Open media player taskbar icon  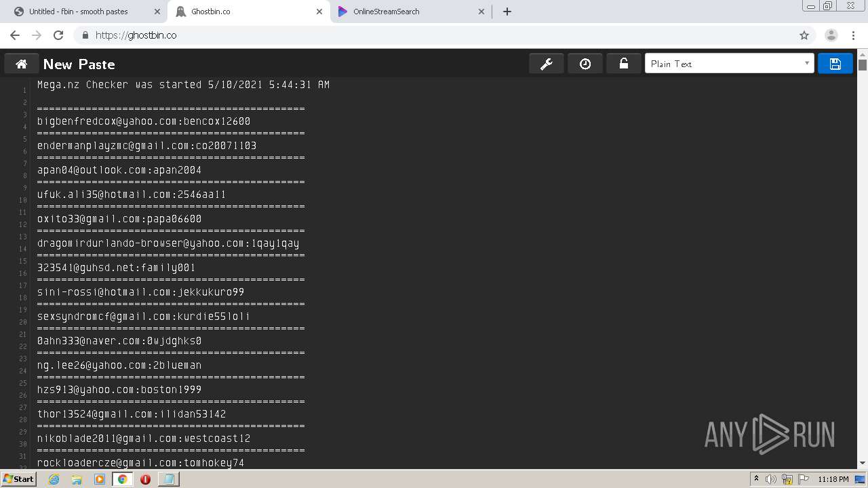(100, 479)
